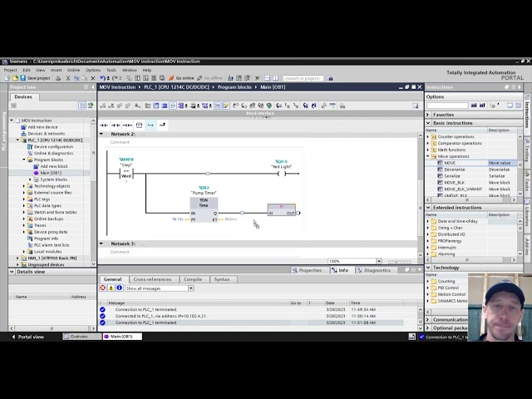Viewport: 532px width, 399px height.
Task: Toggle the Show errors filter icon
Action: coord(103,288)
